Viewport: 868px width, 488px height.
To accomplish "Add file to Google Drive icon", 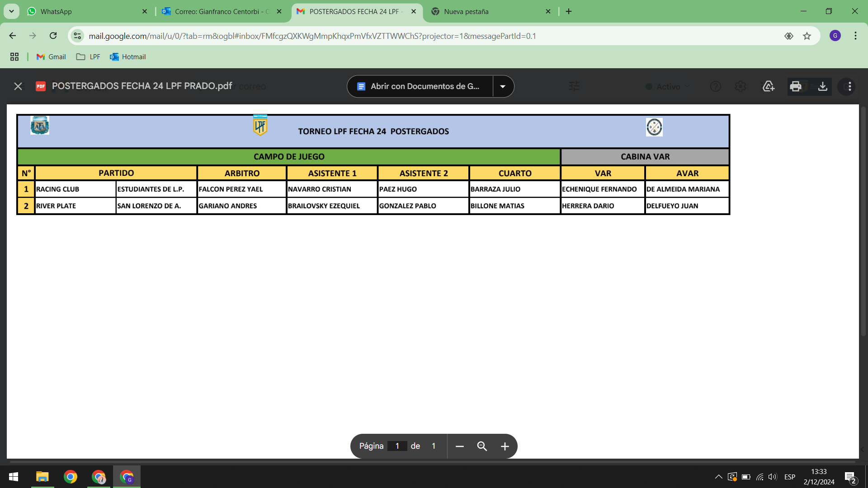I will pos(769,86).
